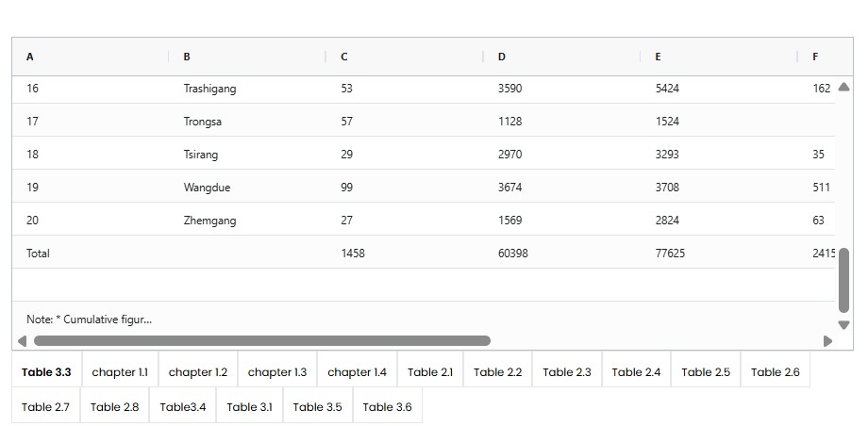Viewport: 868px width, 426px height.
Task: Switch to the Table 3.6 tab
Action: (x=387, y=407)
